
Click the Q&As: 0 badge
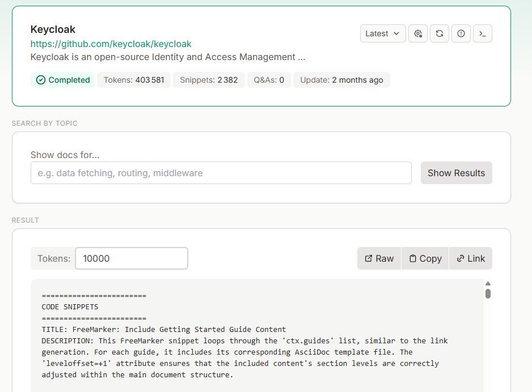269,80
